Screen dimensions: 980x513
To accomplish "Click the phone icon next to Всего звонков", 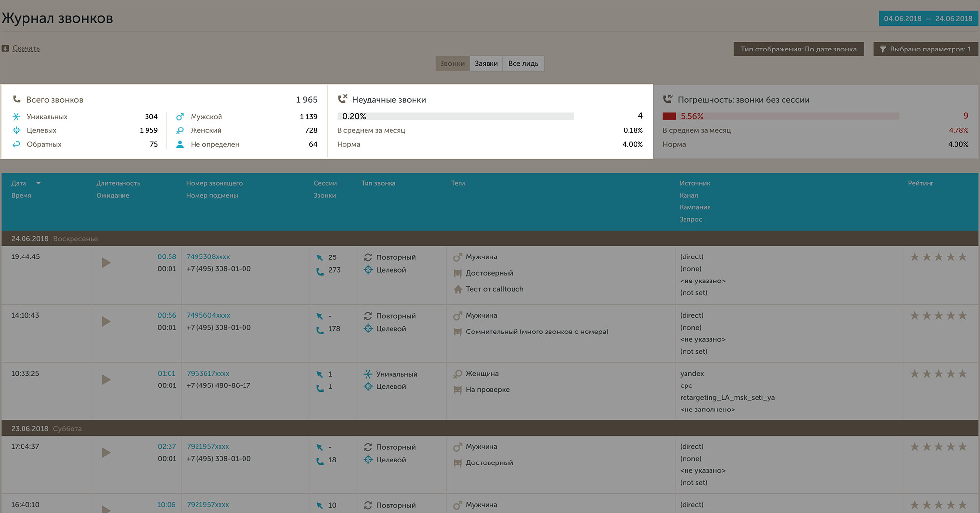I will (x=17, y=99).
